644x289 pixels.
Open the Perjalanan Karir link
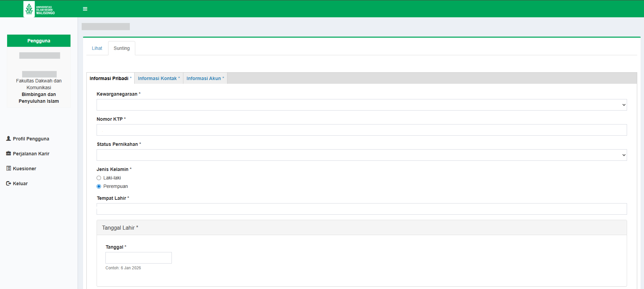[x=31, y=154]
